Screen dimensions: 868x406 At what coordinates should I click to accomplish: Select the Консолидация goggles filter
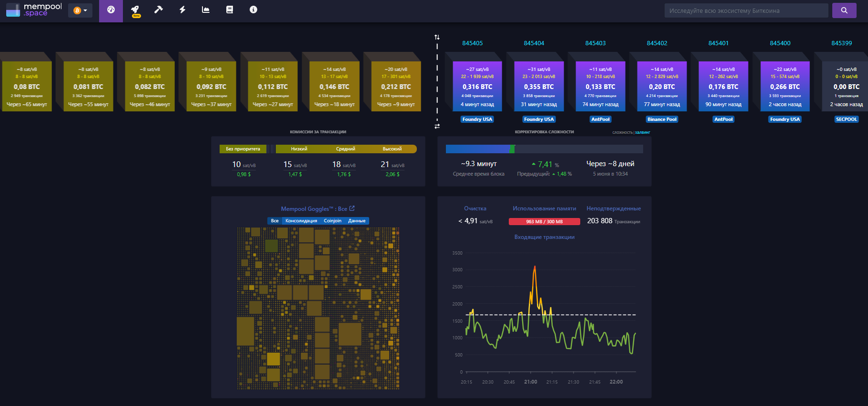click(x=301, y=221)
